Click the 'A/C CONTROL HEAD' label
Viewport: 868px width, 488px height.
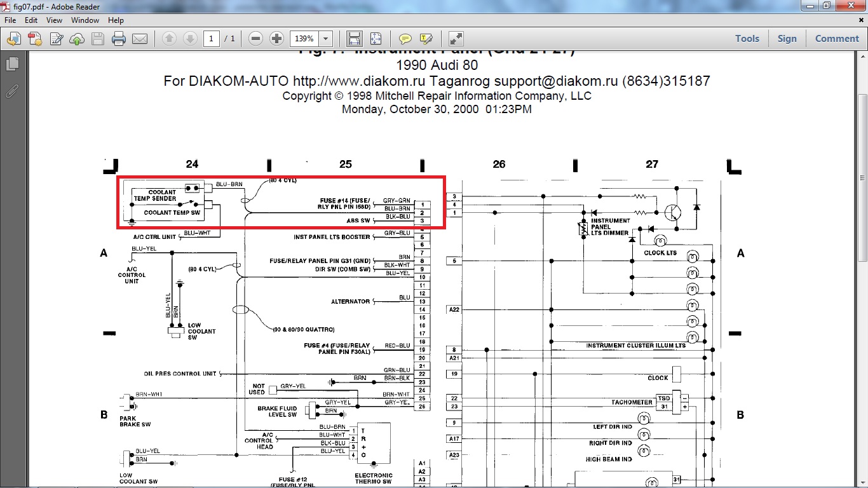pyautogui.click(x=259, y=440)
